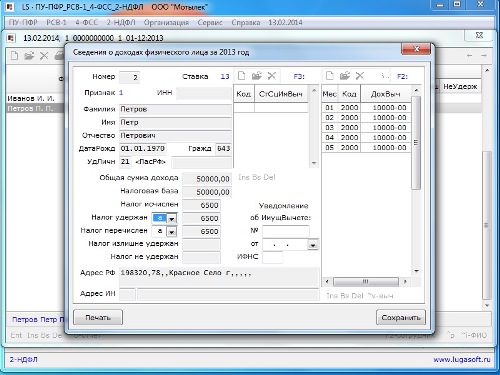Click delete X icon in background window toolbar
The height and width of the screenshot is (375, 500).
44,56
